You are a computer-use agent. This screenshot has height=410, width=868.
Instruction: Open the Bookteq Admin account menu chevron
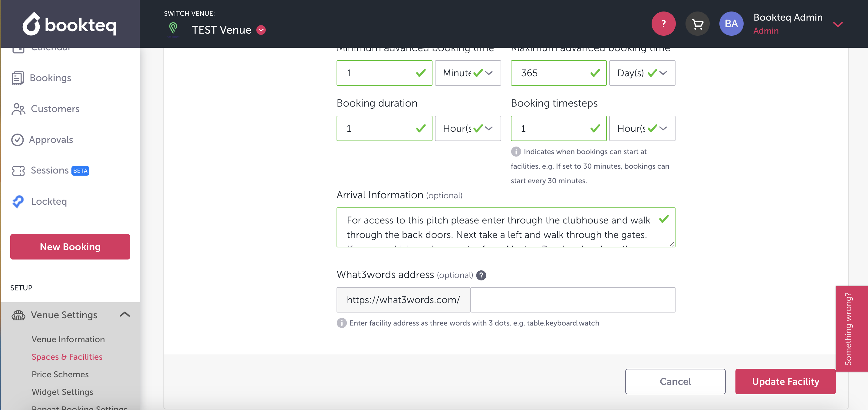tap(837, 24)
